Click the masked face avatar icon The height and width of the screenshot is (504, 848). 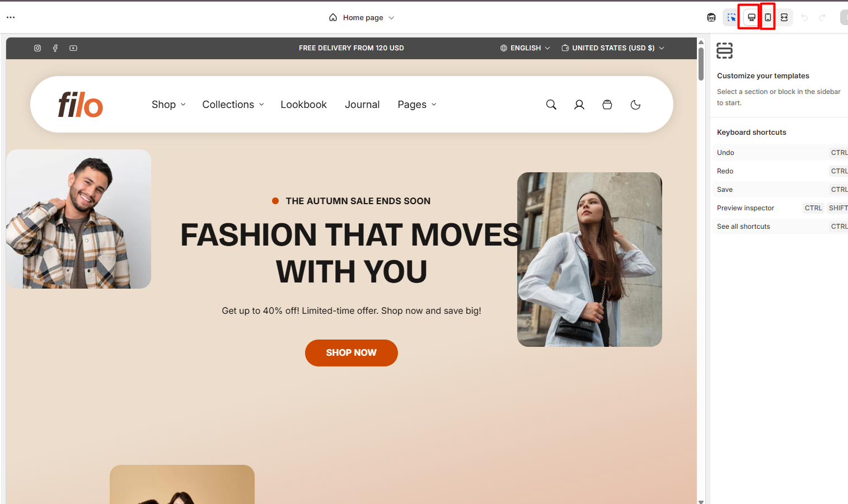711,17
